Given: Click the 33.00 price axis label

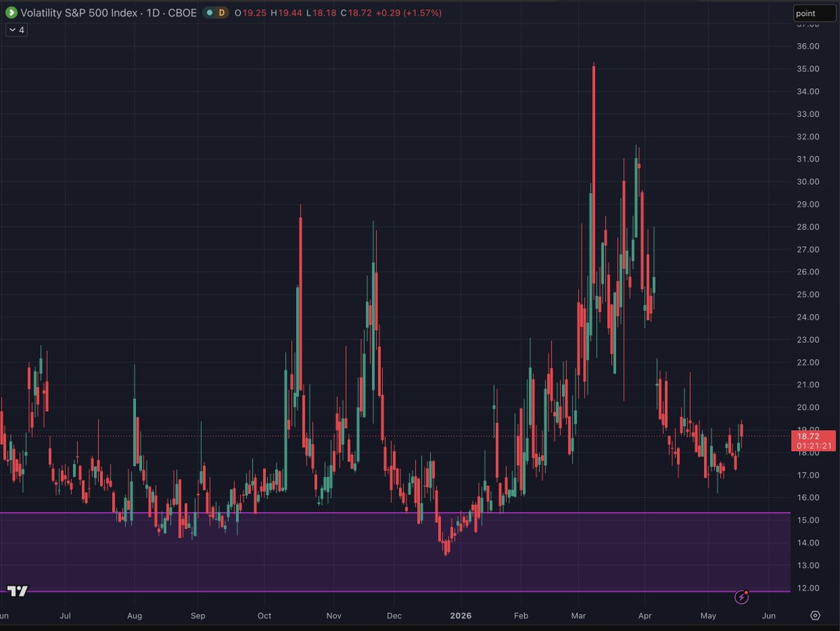Looking at the screenshot, I should [x=808, y=114].
